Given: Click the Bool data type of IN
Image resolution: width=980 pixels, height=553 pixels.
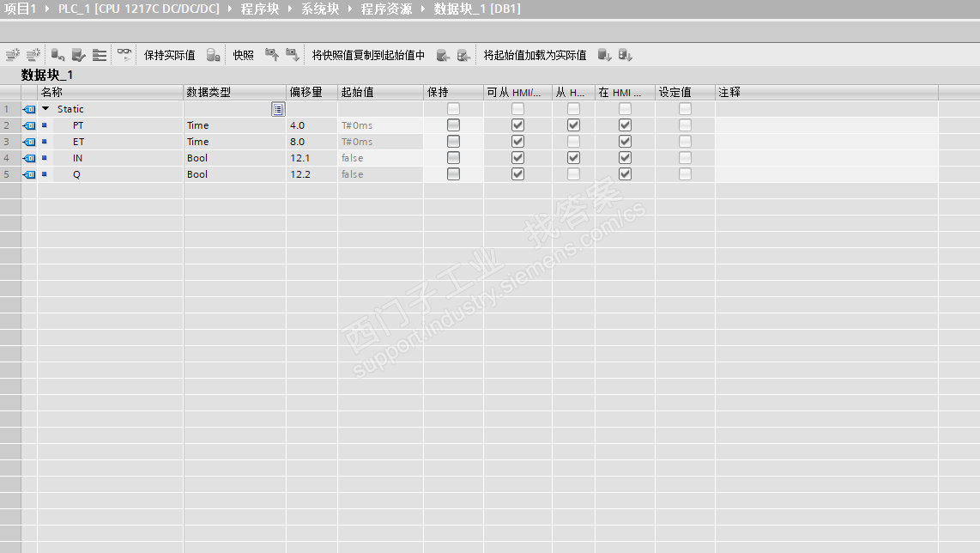Looking at the screenshot, I should pos(197,158).
